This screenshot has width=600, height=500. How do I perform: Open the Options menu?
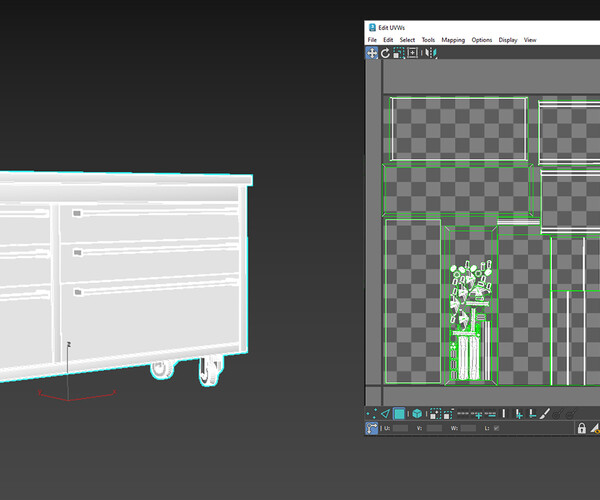[x=482, y=40]
